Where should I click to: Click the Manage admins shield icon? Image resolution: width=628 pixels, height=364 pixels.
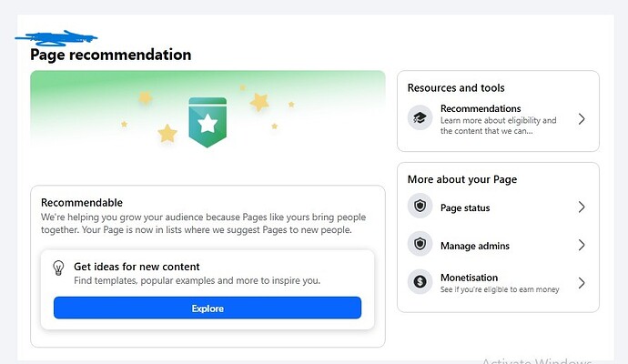tap(420, 245)
